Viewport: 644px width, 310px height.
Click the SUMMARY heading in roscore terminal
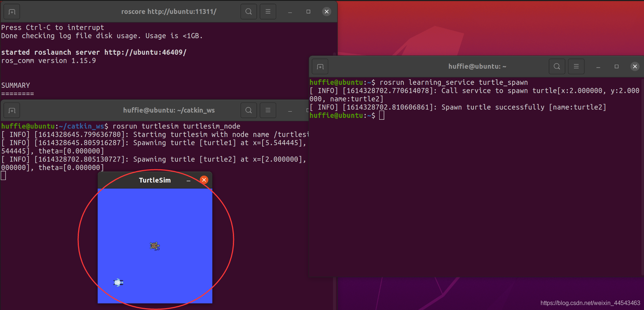point(16,85)
